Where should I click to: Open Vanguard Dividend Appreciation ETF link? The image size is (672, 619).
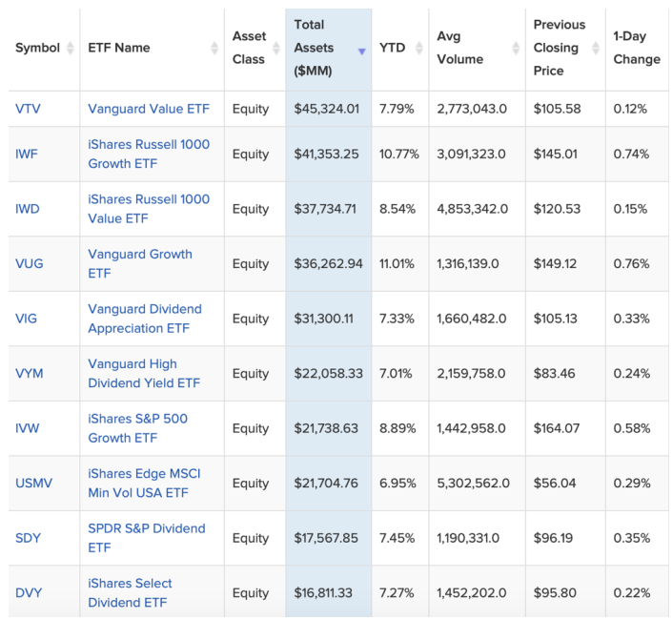(x=145, y=319)
